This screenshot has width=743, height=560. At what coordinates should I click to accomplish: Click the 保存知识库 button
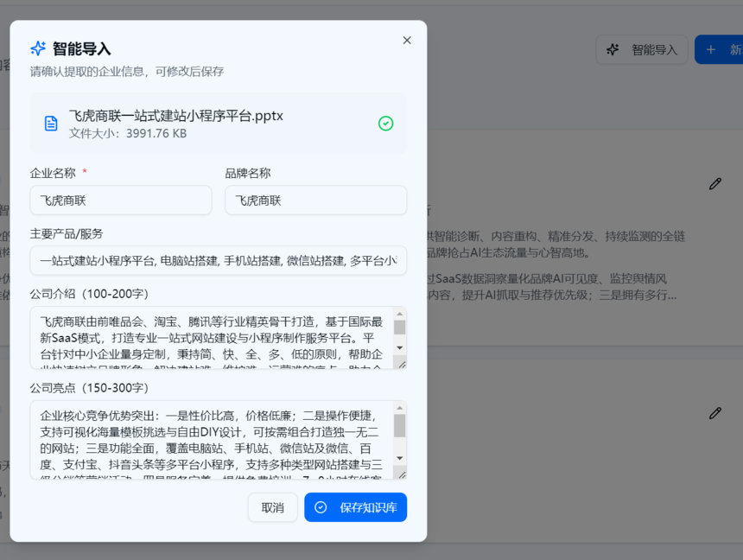tap(355, 507)
